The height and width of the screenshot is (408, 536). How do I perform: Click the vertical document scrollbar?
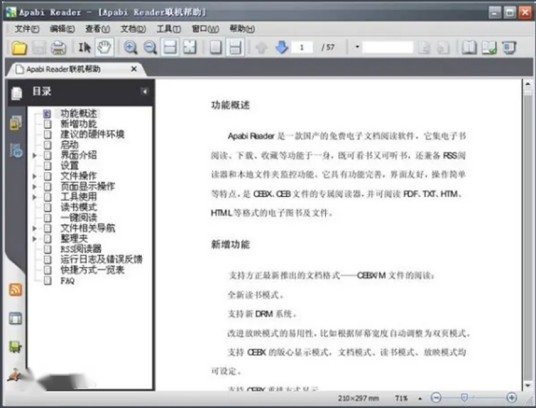pos(528,234)
